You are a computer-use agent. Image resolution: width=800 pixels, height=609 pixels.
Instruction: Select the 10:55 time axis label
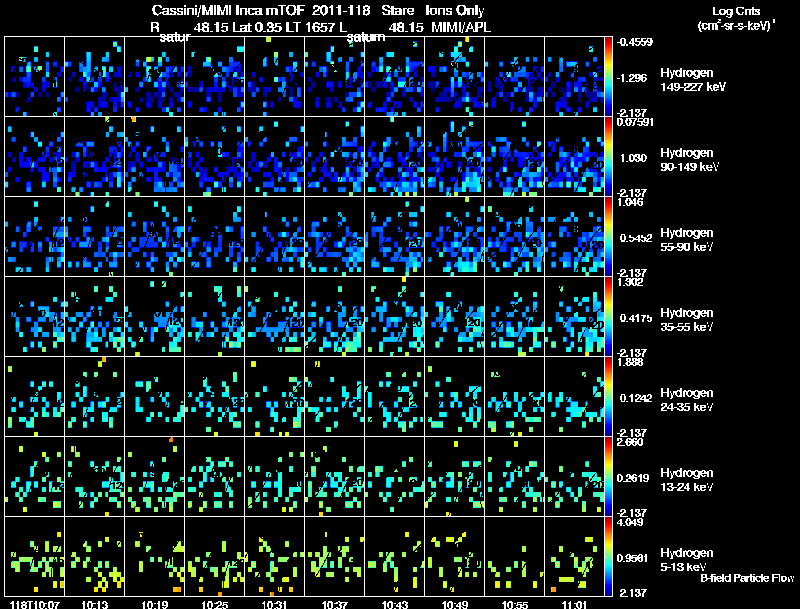click(515, 605)
